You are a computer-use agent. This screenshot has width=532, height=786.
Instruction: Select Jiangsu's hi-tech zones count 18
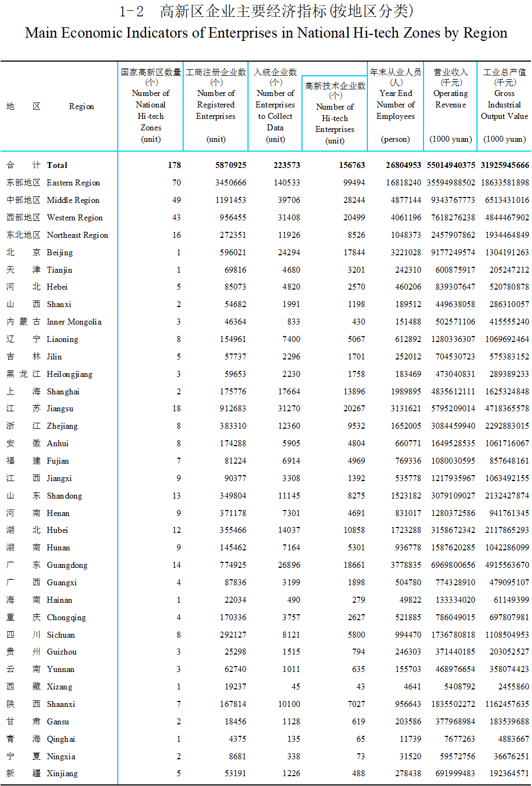(x=177, y=409)
